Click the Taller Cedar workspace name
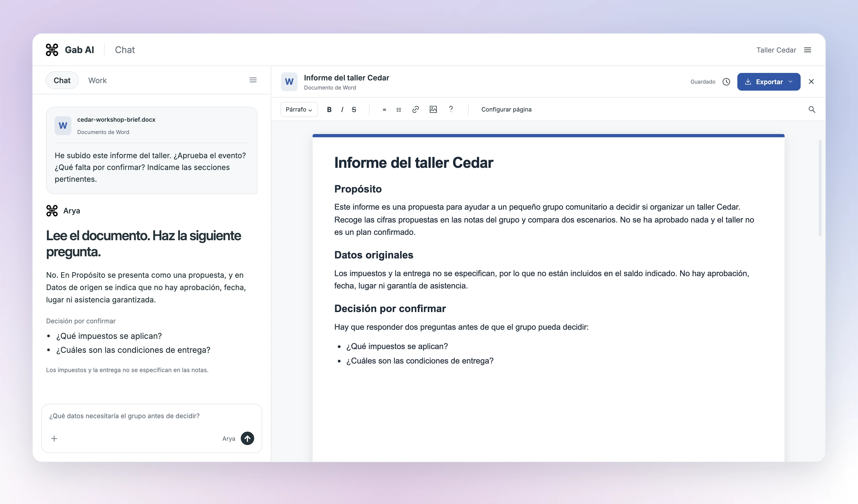This screenshot has width=858, height=504. (776, 50)
